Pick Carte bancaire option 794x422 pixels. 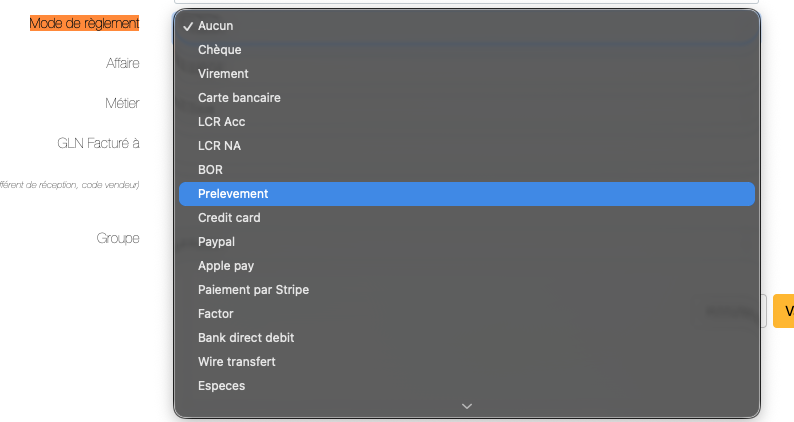click(239, 98)
